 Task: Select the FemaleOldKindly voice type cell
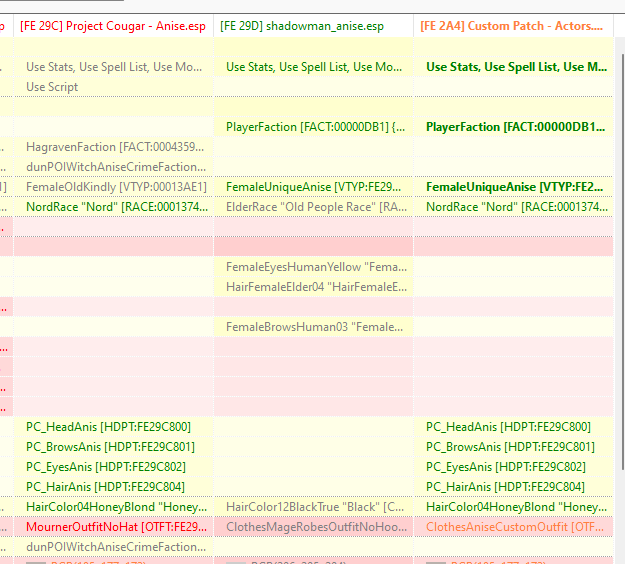click(x=113, y=187)
